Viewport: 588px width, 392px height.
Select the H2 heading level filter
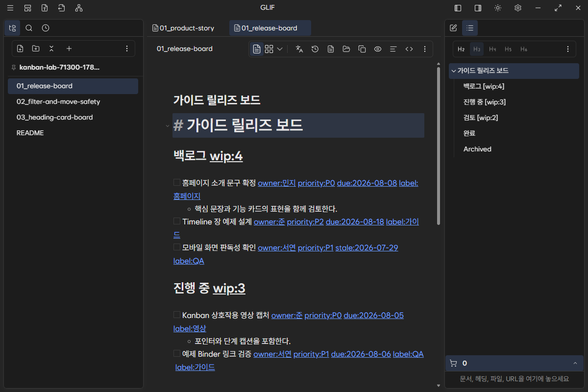(x=461, y=49)
